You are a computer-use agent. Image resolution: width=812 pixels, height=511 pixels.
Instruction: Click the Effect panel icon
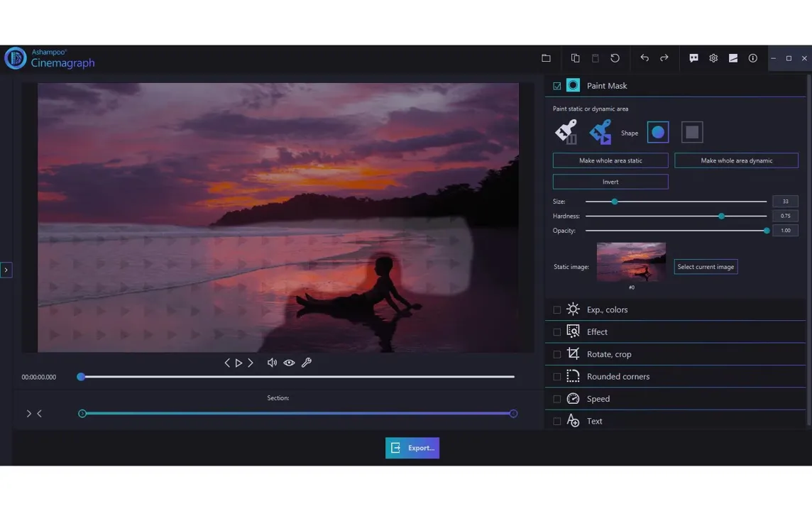(573, 331)
